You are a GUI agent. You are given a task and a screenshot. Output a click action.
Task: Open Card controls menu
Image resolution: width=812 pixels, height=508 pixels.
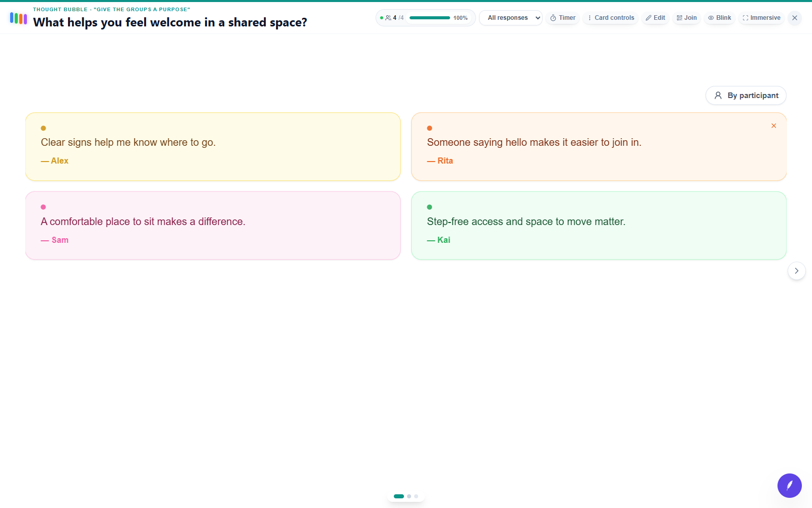click(x=611, y=18)
